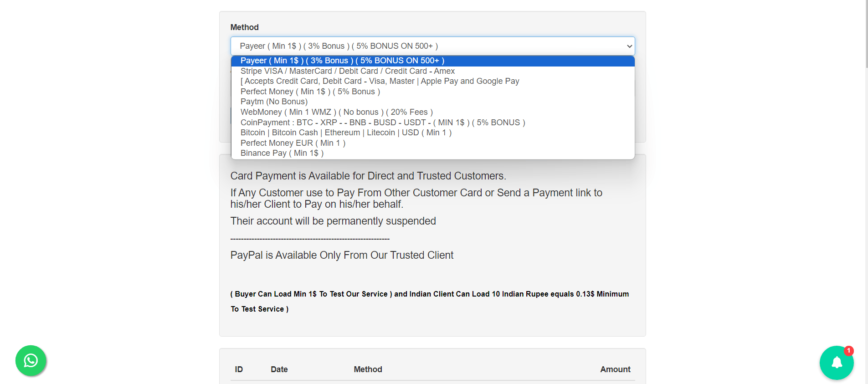This screenshot has width=868, height=384.
Task: Select Paytm (No Bonus) method
Action: (x=274, y=102)
